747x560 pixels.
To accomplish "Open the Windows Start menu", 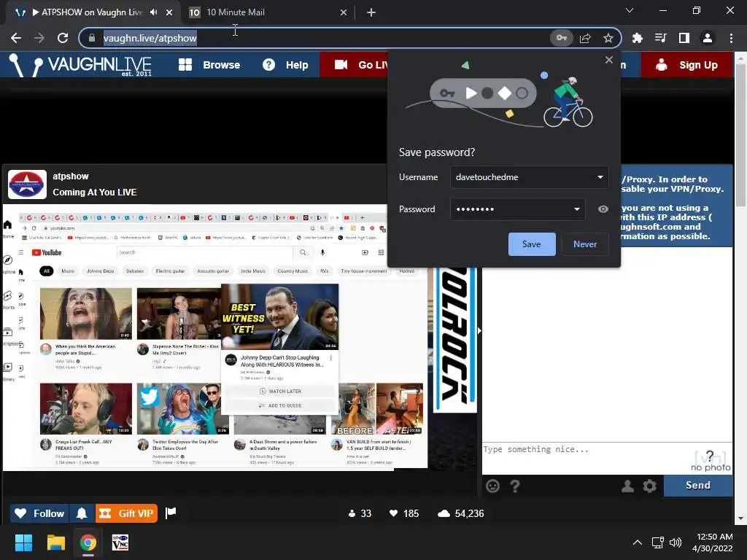I will coord(23,542).
